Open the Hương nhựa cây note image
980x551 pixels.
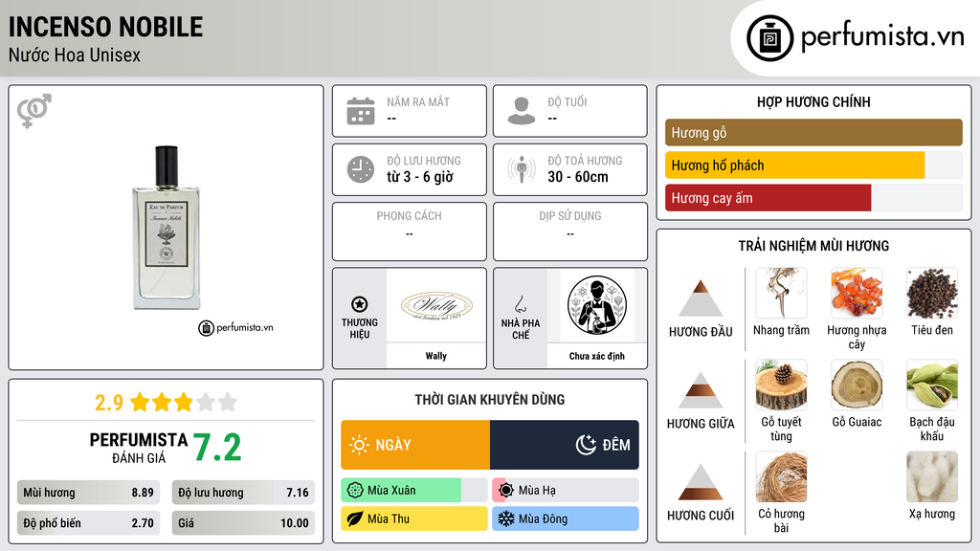[857, 293]
